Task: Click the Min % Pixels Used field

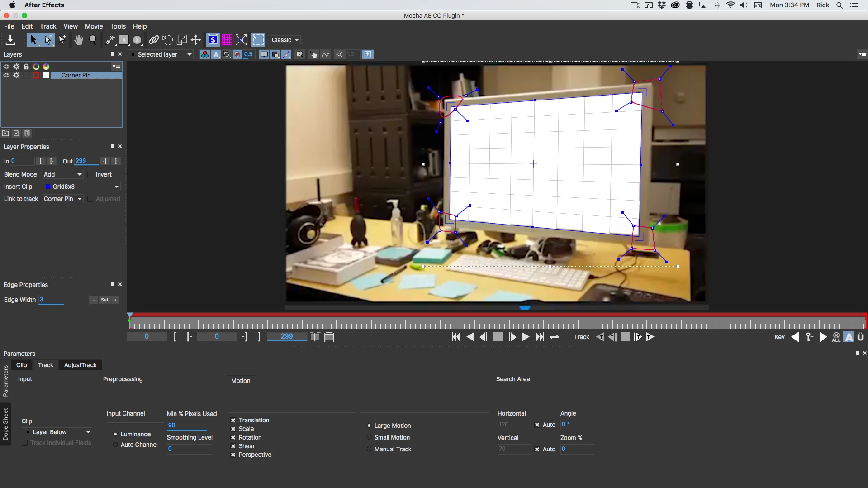Action: (x=189, y=426)
